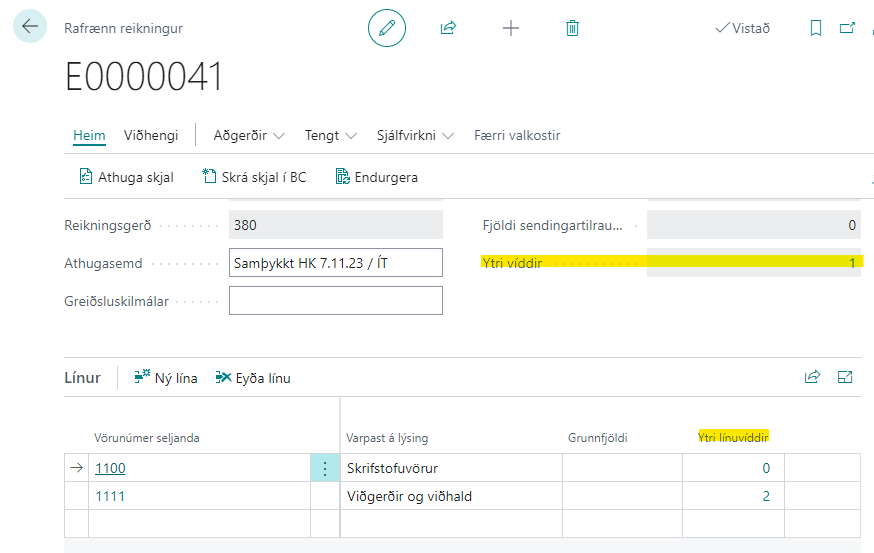Open vendor item number 1100 link
Screen dimensions: 874x553
(110, 468)
